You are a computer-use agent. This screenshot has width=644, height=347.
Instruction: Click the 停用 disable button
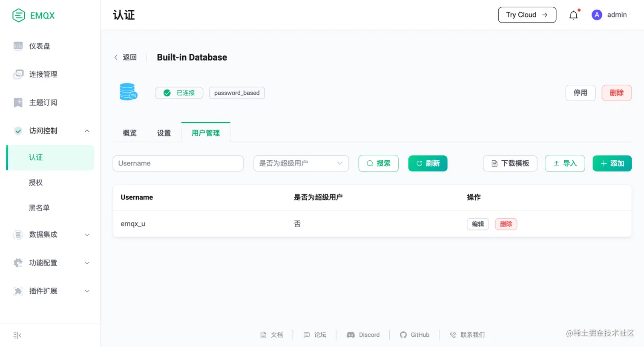click(x=580, y=93)
